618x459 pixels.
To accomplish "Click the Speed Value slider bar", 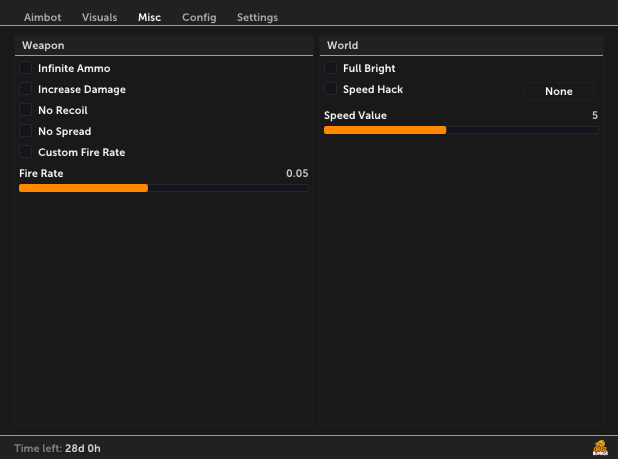I will point(461,130).
